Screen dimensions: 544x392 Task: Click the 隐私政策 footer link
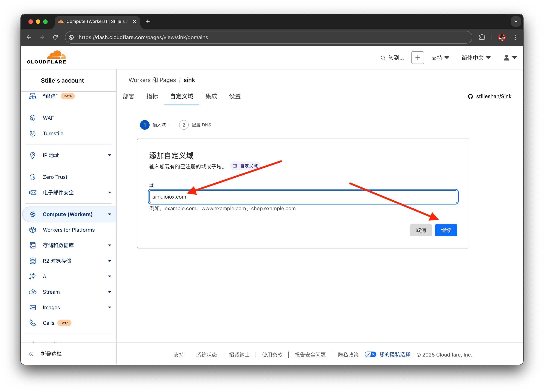click(x=348, y=354)
